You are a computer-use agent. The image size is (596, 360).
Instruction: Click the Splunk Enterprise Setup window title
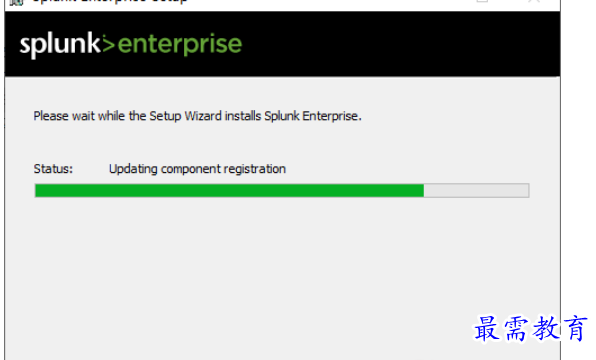click(x=110, y=2)
